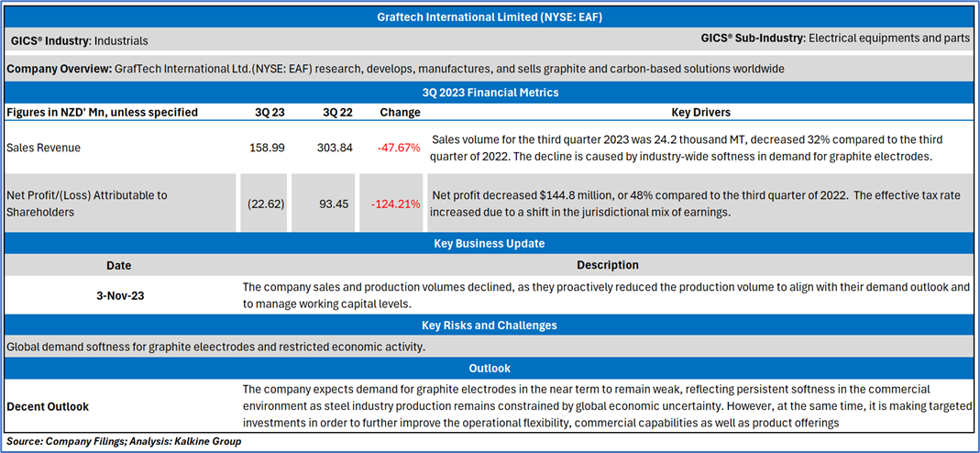
Task: Select the GICS Sub-Industry cell
Action: pyautogui.click(x=833, y=39)
